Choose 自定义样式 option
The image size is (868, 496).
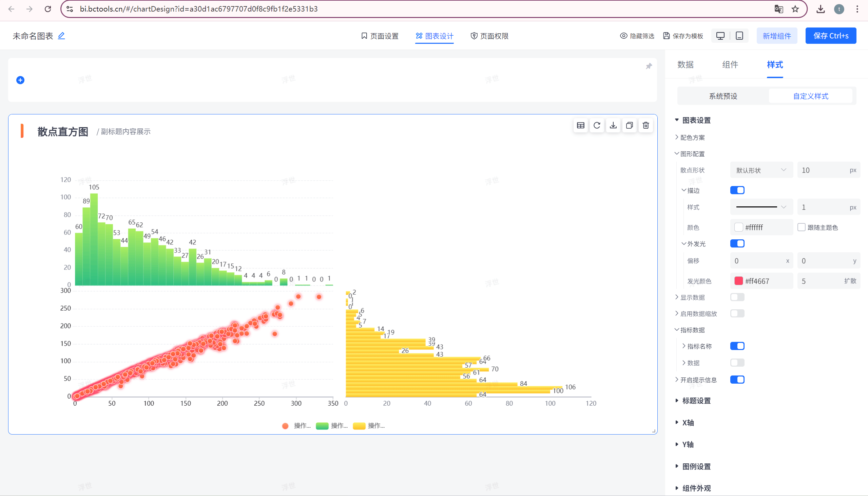pyautogui.click(x=810, y=96)
